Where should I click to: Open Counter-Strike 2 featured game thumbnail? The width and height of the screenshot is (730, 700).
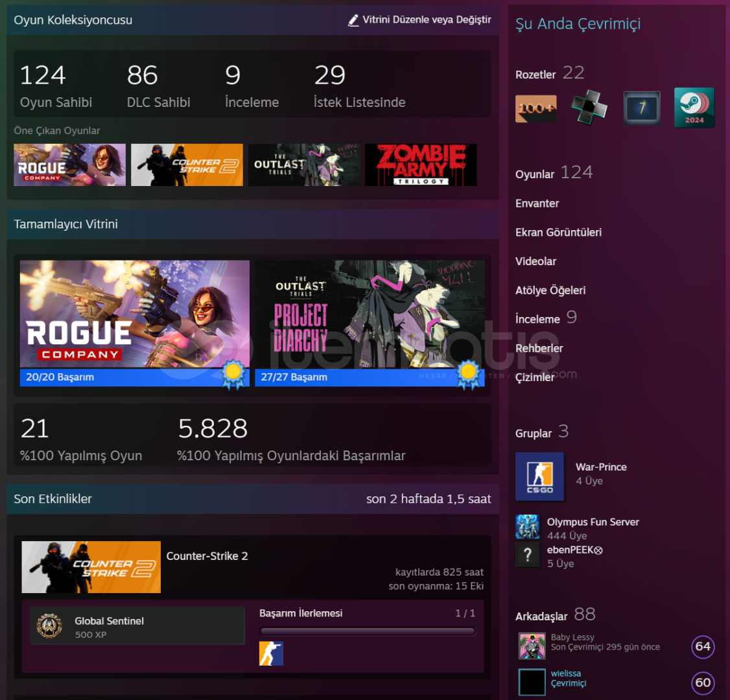[187, 165]
